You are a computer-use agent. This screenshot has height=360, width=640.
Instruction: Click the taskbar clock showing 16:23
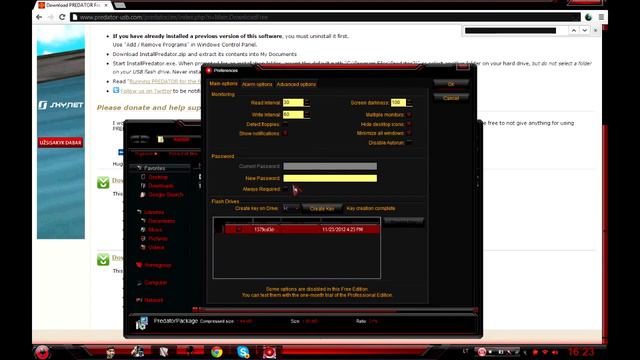point(581,352)
